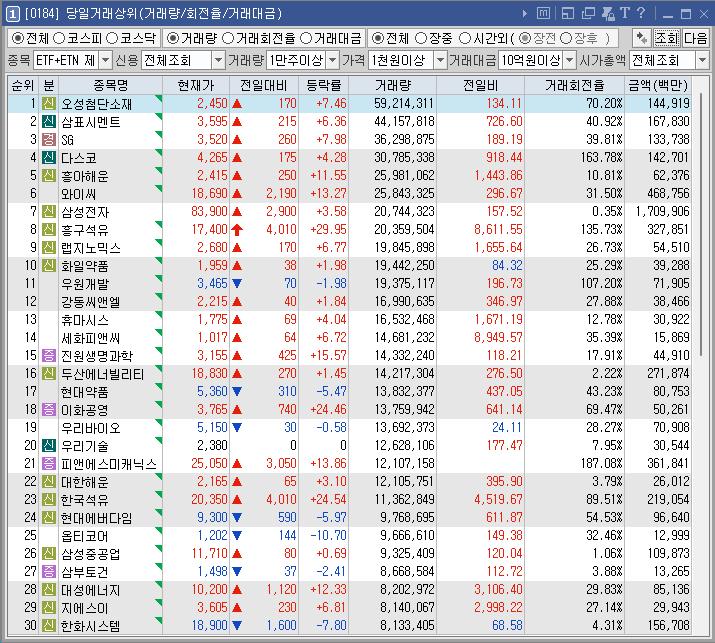Open the 거래량 1만주이상 dropdown

point(333,60)
